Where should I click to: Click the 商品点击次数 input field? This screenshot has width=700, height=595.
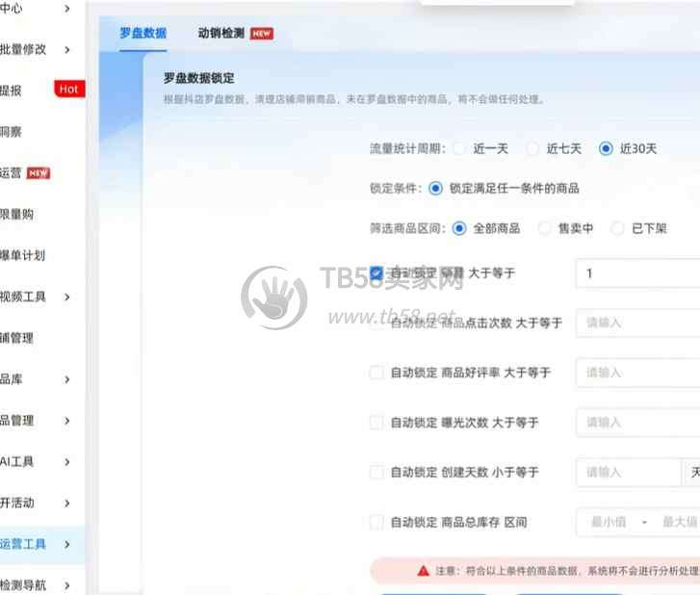(638, 323)
